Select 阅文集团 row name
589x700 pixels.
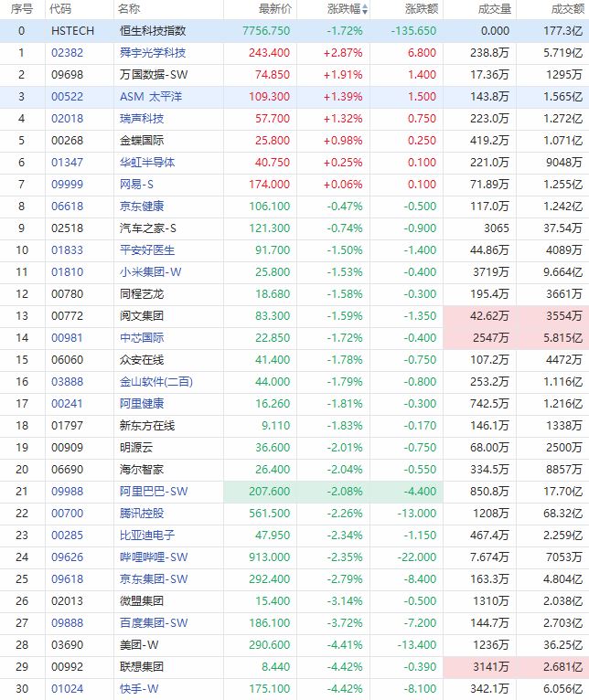click(142, 315)
